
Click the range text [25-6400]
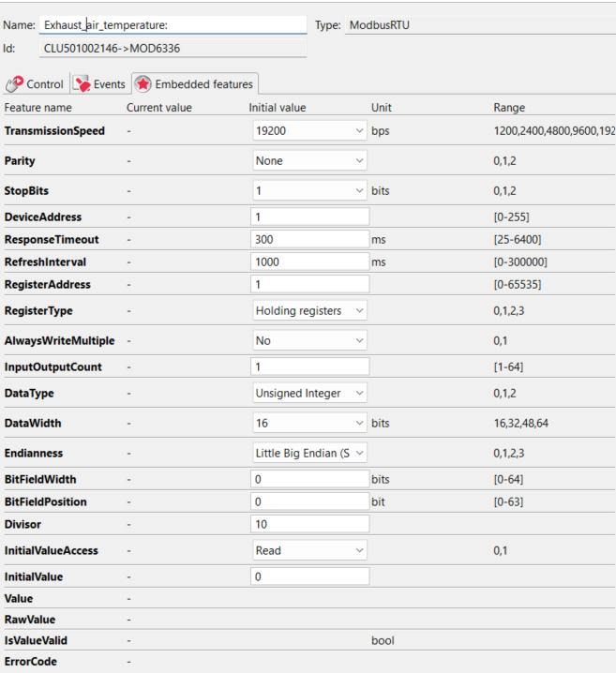(518, 240)
